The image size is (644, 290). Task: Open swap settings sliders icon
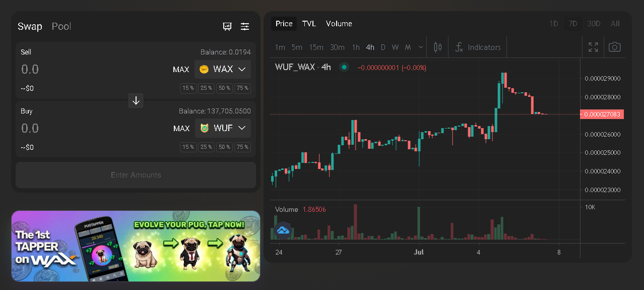pos(245,26)
